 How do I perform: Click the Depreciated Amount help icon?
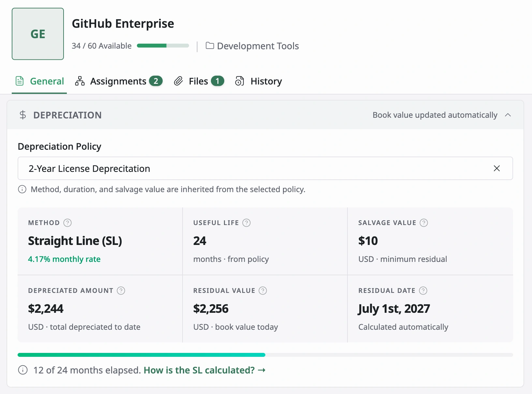click(x=121, y=291)
